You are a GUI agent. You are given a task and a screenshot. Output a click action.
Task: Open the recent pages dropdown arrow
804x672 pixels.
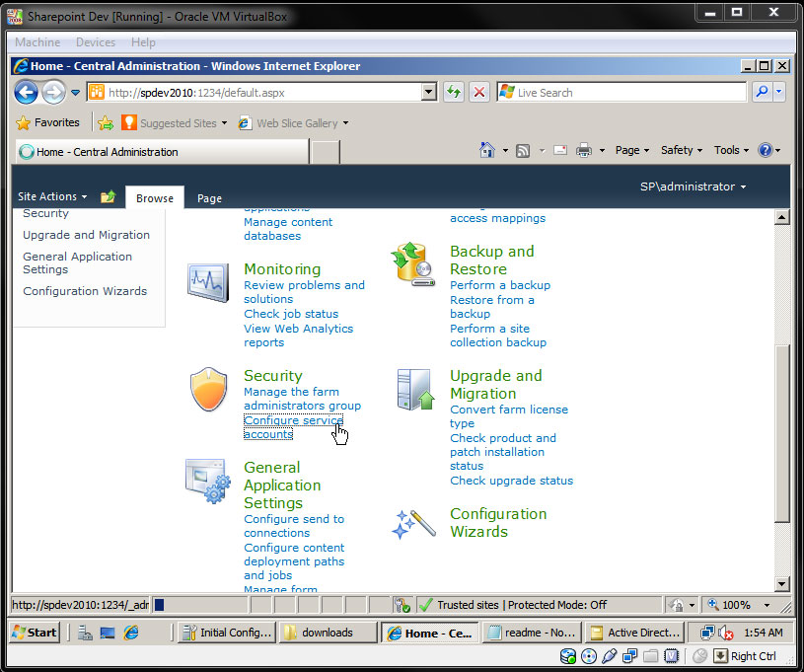[75, 93]
